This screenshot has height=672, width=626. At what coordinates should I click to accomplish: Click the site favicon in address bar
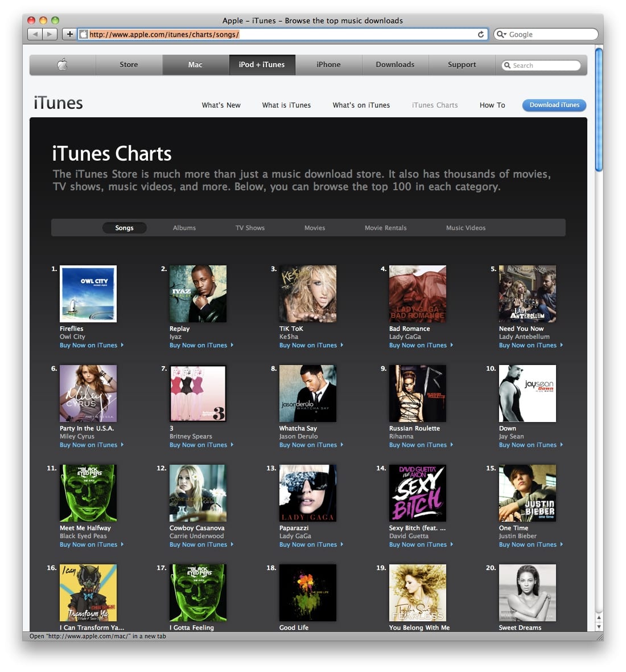(84, 34)
